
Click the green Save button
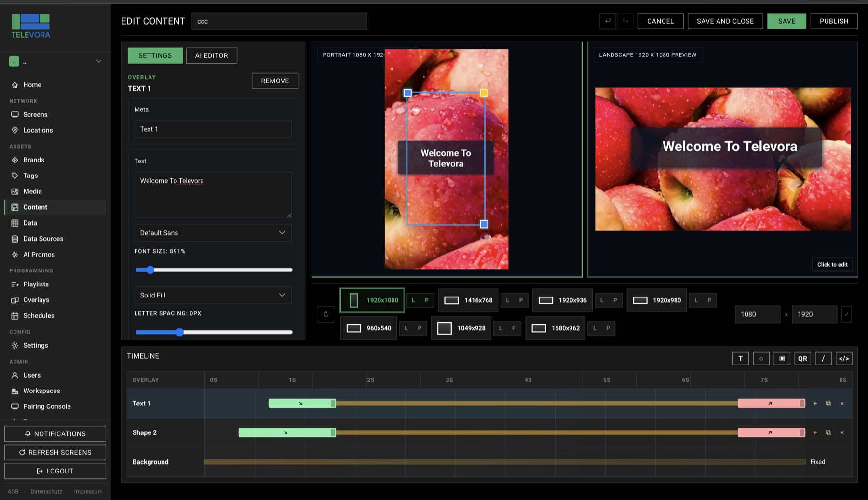787,21
